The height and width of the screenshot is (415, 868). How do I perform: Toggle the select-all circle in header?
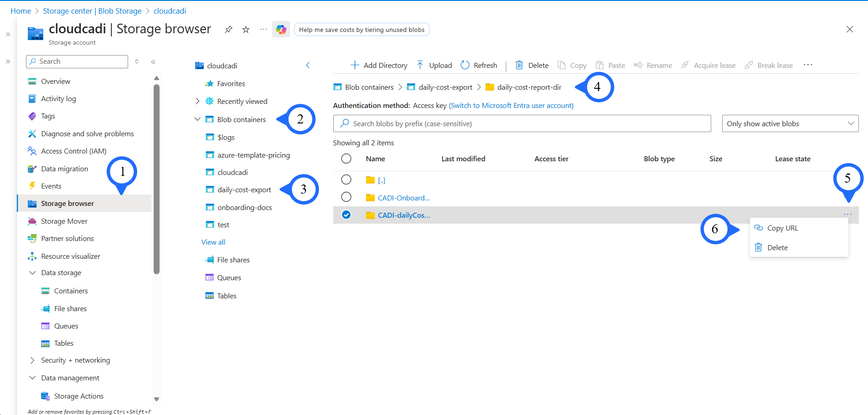coord(346,159)
